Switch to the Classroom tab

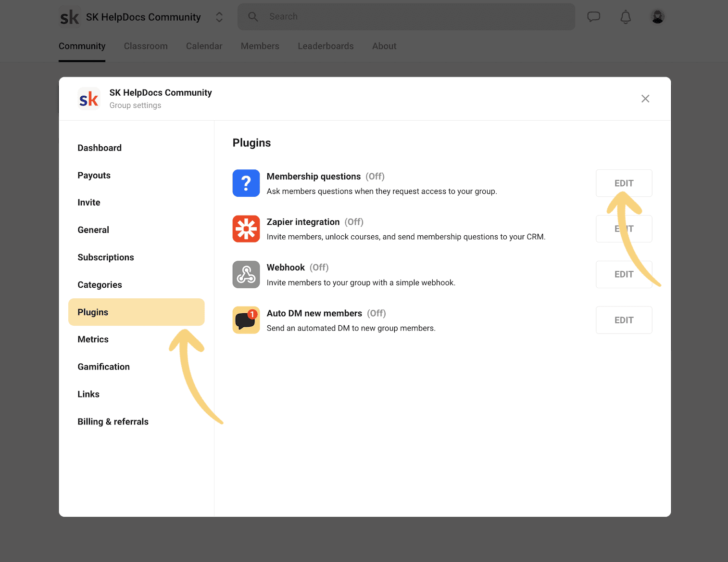point(146,46)
